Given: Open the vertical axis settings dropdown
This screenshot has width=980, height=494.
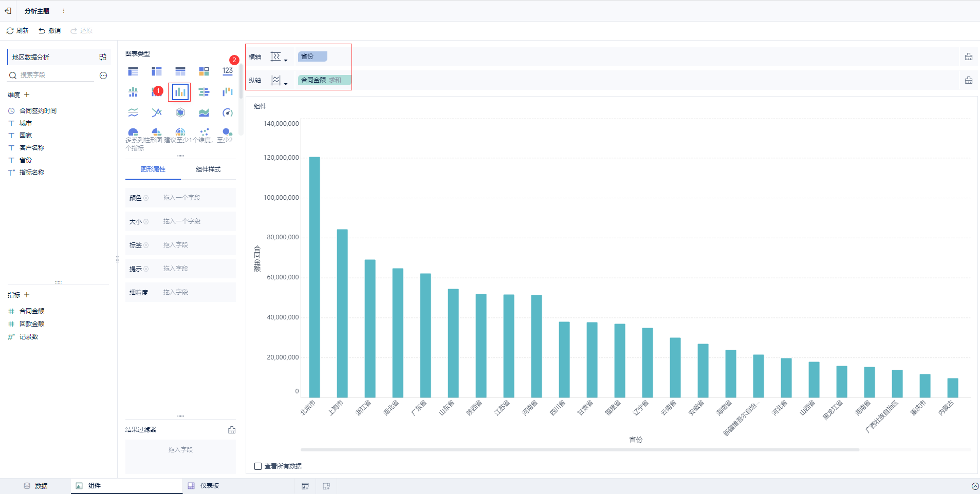Looking at the screenshot, I should 279,81.
